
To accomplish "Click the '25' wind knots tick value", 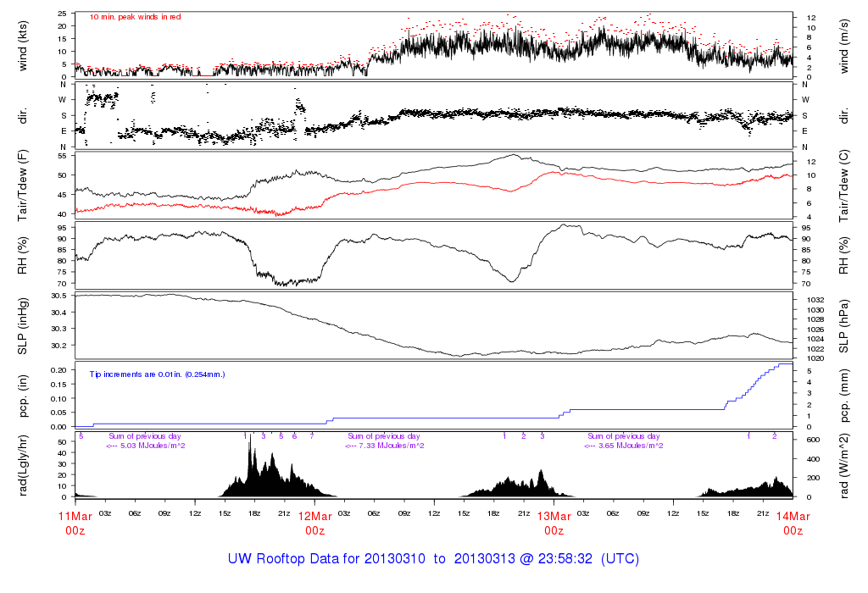I will (63, 14).
